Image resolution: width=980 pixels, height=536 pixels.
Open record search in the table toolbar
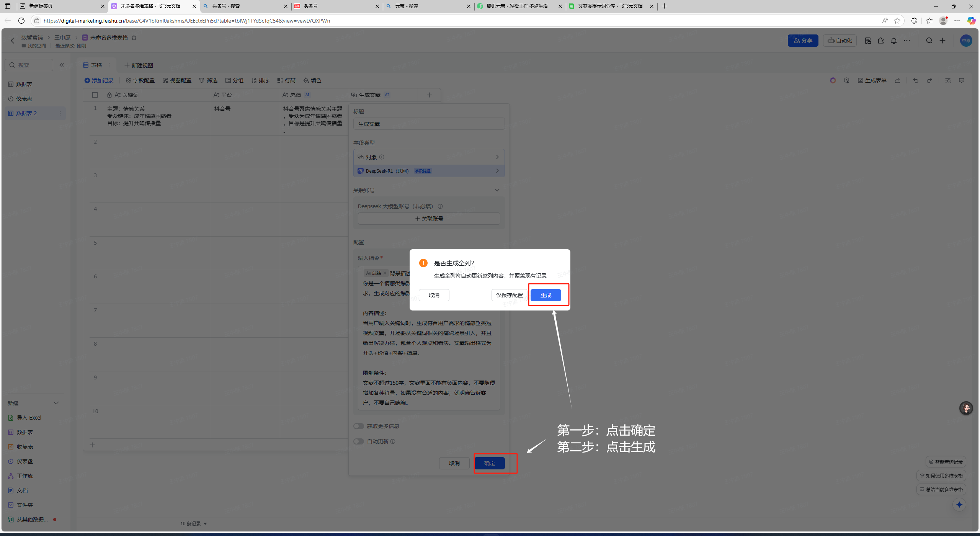948,80
